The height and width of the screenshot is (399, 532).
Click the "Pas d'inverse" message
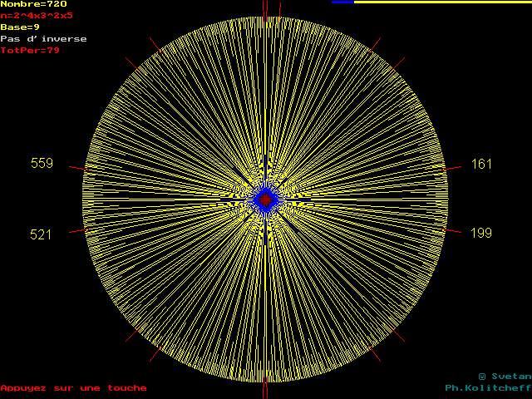click(43, 39)
